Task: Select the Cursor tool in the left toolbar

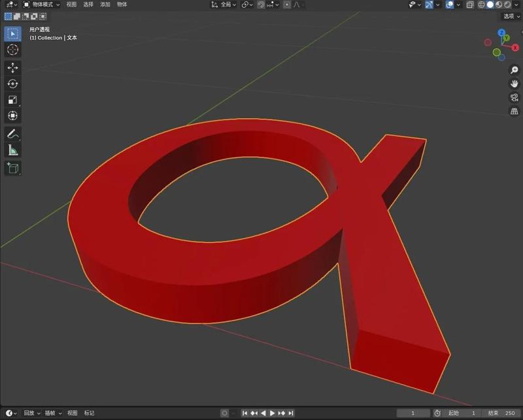Action: (13, 50)
